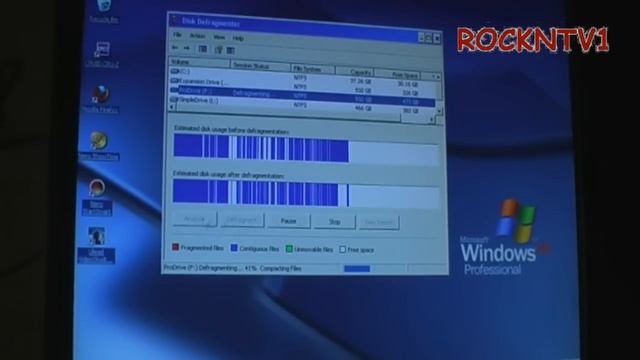640x360 pixels.
Task: Sort by the Capacity column header
Action: point(354,72)
